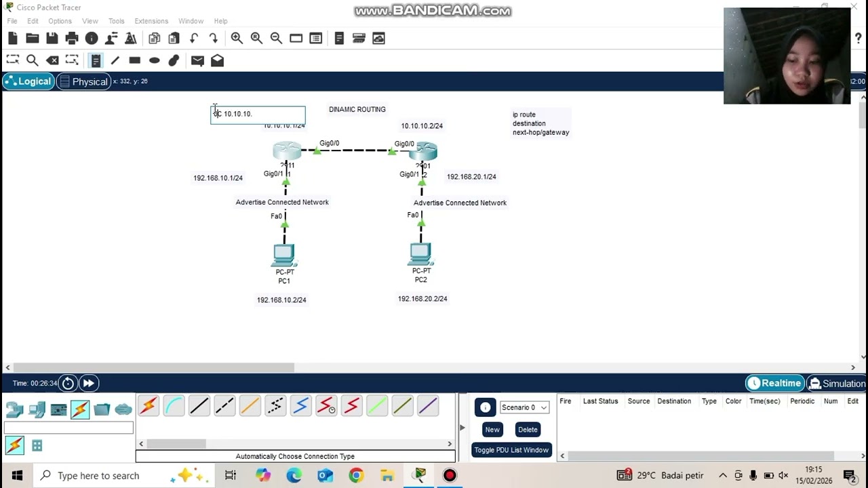Viewport: 868px width, 488px height.
Task: Switch to Logical workspace view
Action: tap(27, 81)
